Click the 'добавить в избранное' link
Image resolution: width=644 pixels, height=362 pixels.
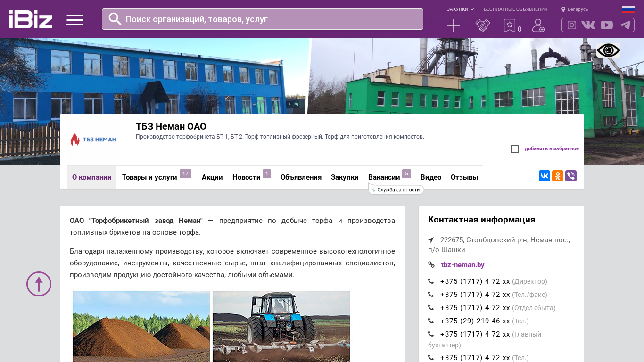(x=552, y=149)
